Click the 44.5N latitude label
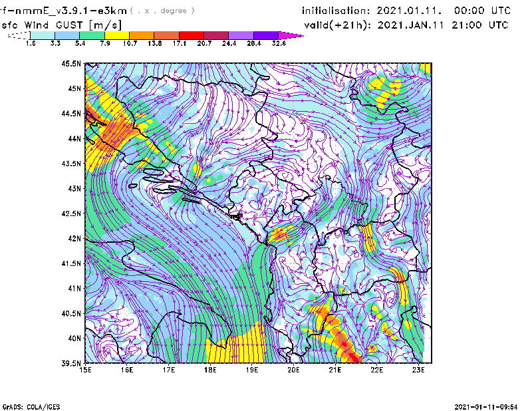This screenshot has height=411, width=532. 71,113
